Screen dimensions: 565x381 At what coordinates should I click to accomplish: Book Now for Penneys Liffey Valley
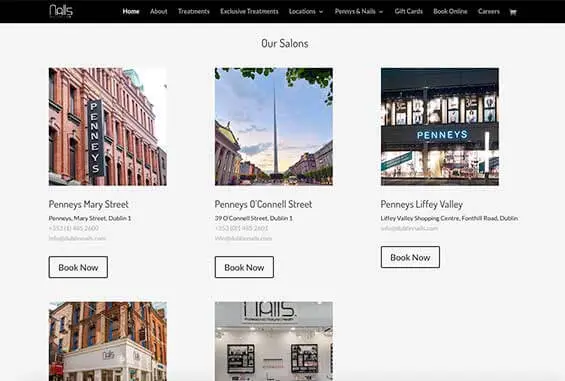click(410, 257)
